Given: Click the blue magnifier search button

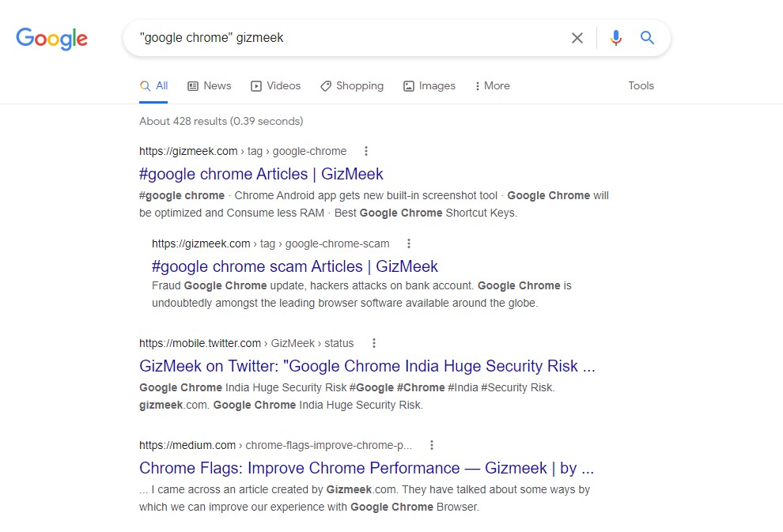Looking at the screenshot, I should pyautogui.click(x=648, y=38).
